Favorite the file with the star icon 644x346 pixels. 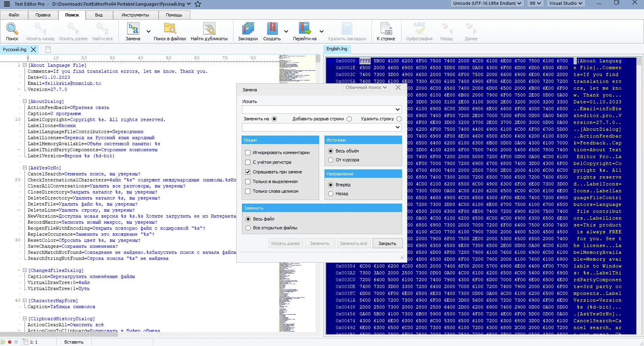pyautogui.click(x=198, y=4)
